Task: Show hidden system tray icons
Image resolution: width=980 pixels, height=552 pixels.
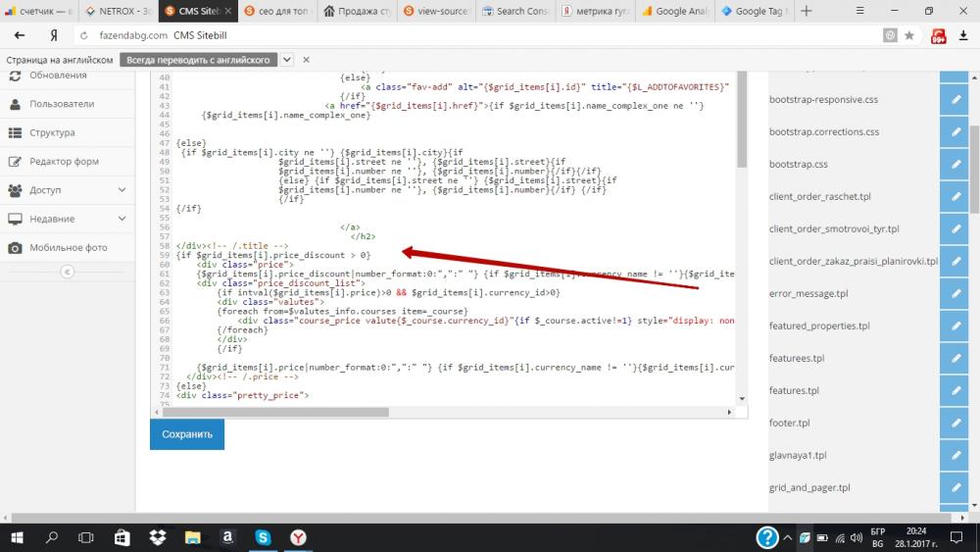Action: tap(788, 537)
